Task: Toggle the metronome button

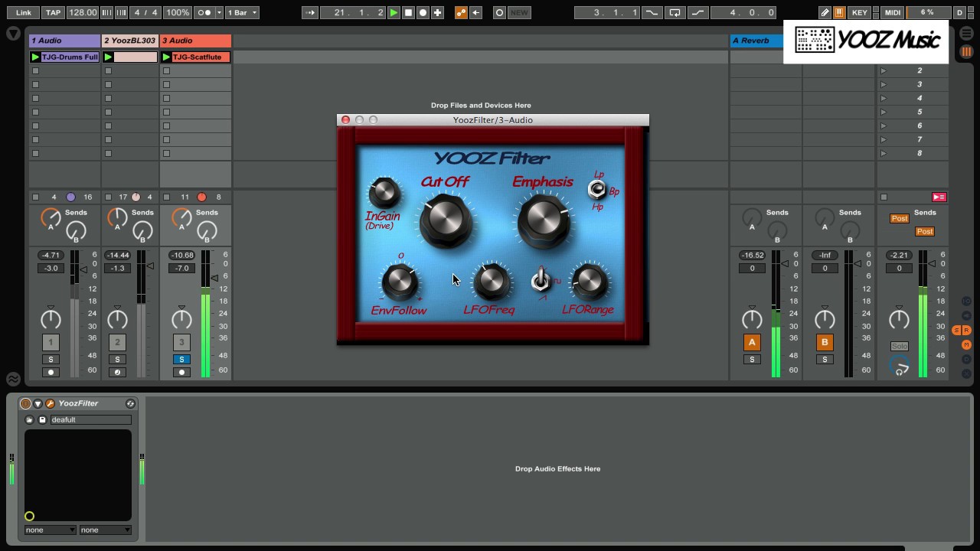Action: [x=204, y=12]
